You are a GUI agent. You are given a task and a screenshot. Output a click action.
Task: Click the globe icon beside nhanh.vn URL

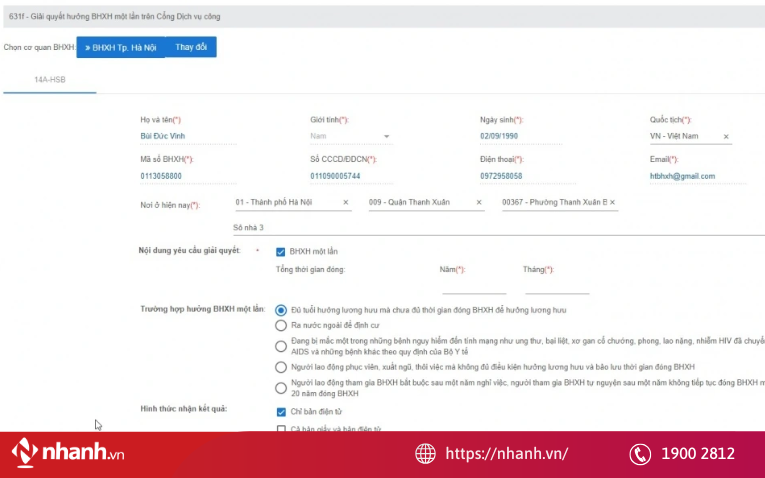coord(425,454)
